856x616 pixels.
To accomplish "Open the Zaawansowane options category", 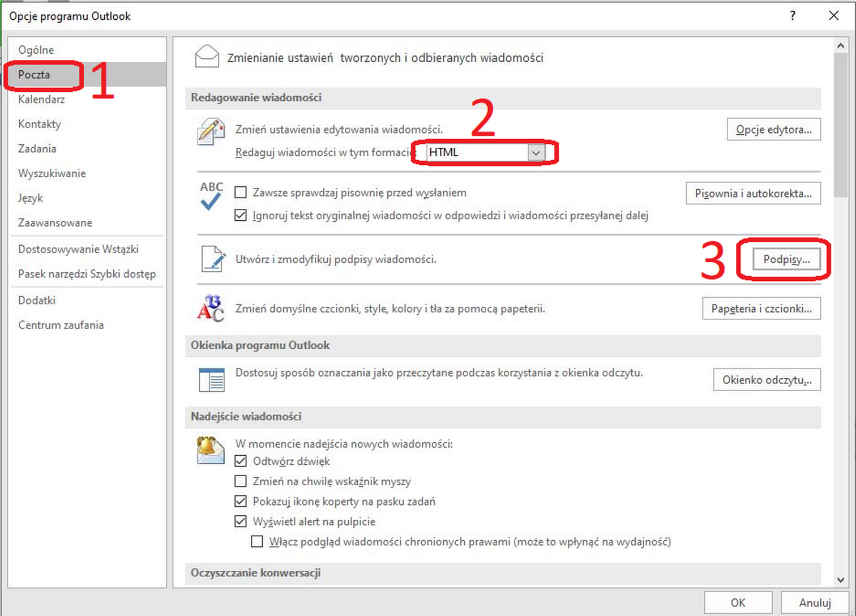I will (87, 223).
